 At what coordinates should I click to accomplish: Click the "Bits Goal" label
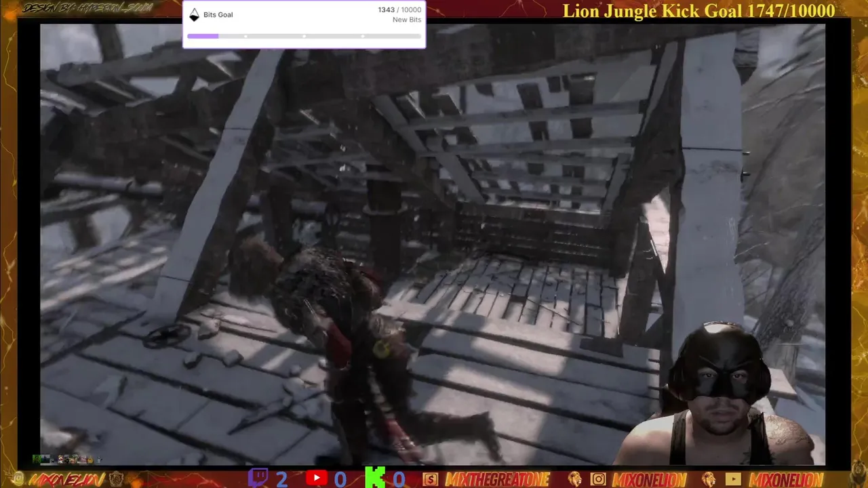[x=218, y=15]
